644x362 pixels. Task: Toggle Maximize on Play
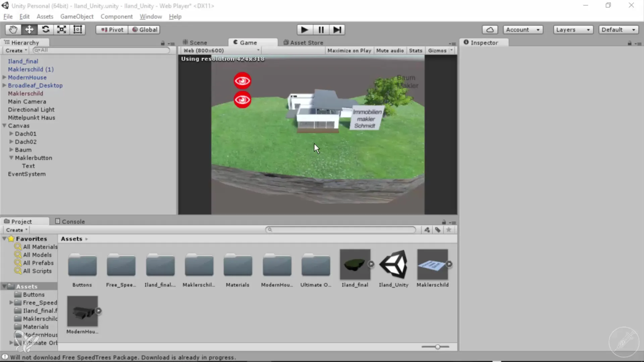point(349,51)
